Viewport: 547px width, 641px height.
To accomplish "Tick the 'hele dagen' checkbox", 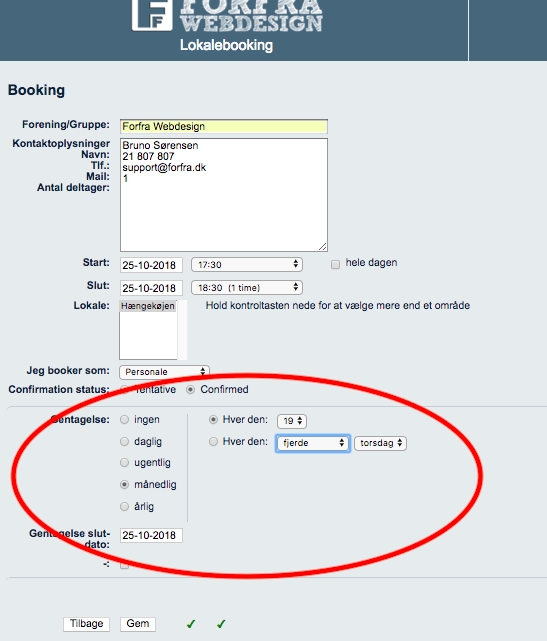I will 335,264.
